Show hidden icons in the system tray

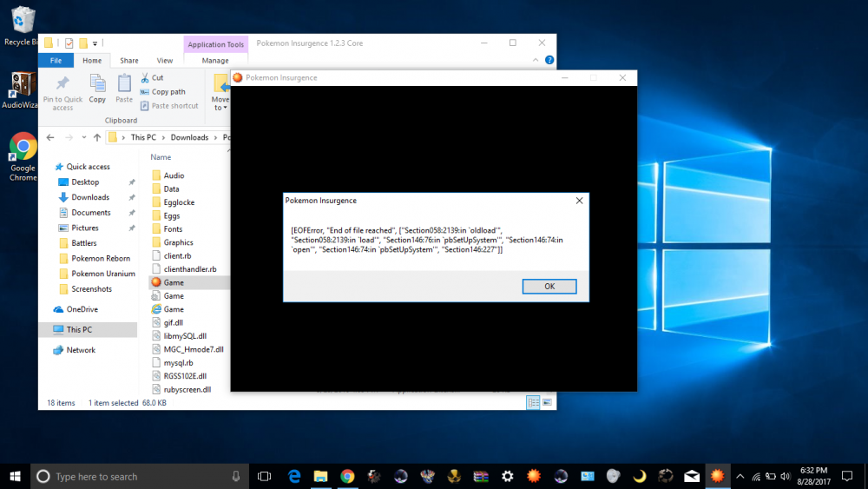740,476
